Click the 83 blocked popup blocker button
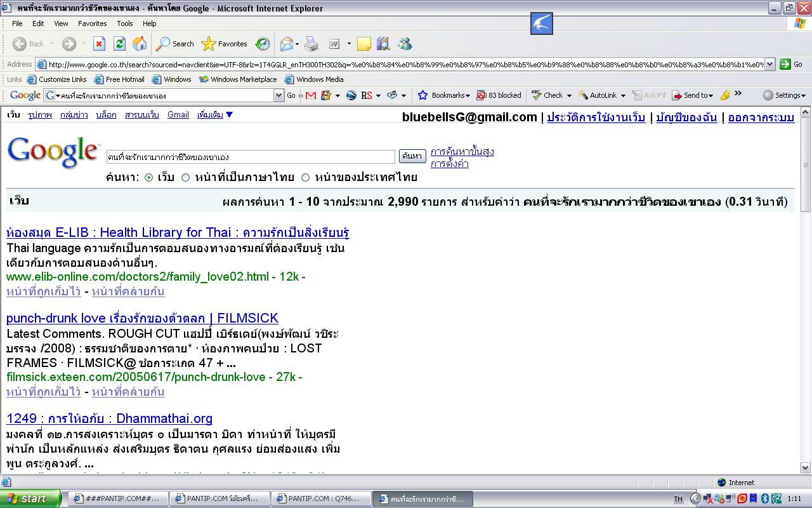The width and height of the screenshot is (812, 508). point(499,95)
